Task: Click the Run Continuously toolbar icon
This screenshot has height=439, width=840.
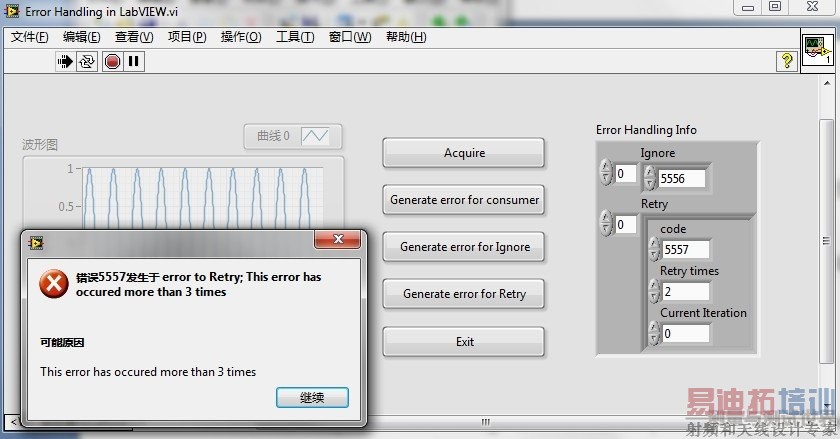Action: [x=87, y=62]
